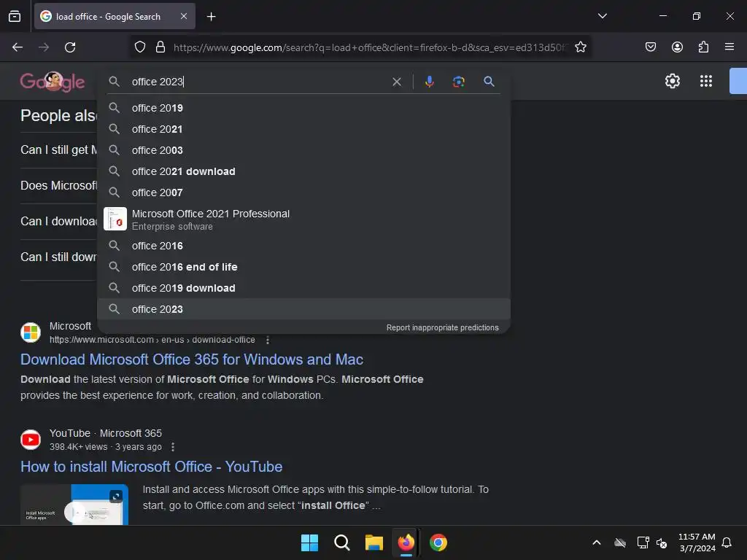Choose highlighted suggestion 'office 2023'
Viewport: 747px width, 560px height.
point(304,309)
